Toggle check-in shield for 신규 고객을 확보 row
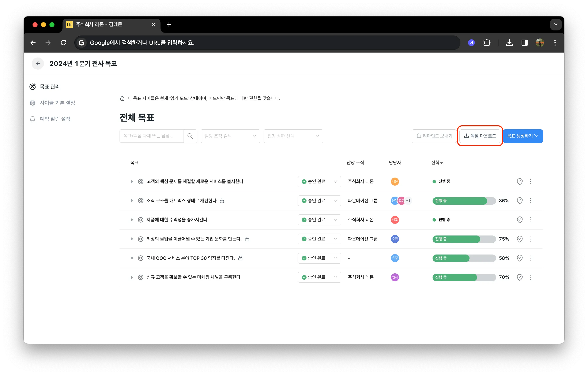Viewport: 588px width, 375px height. tap(520, 277)
